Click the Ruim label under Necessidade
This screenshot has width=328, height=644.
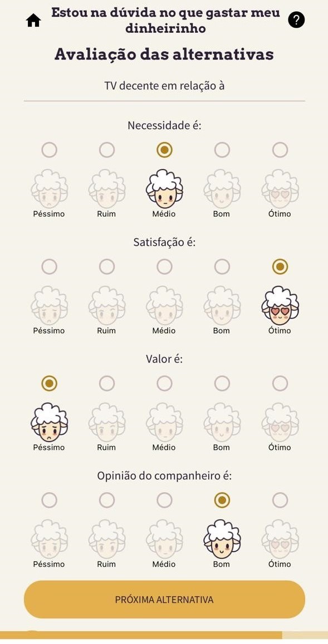[106, 214]
